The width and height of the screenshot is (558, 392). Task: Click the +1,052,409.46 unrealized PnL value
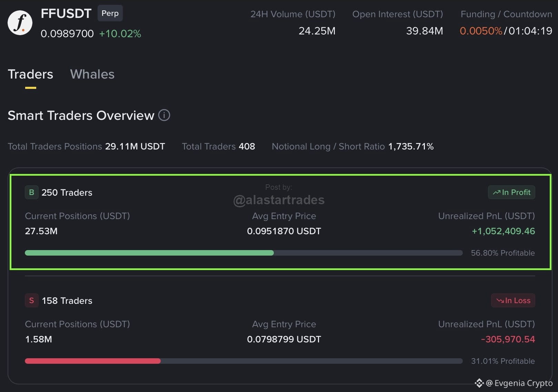pos(503,231)
